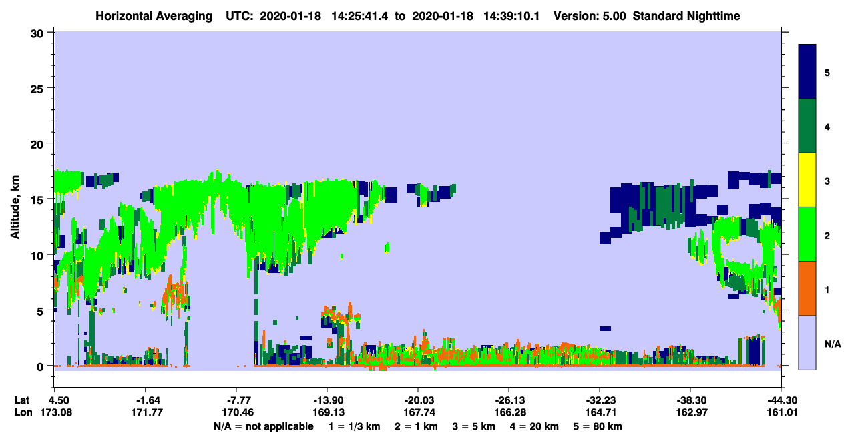Click the longitude value '164.71'

click(600, 413)
